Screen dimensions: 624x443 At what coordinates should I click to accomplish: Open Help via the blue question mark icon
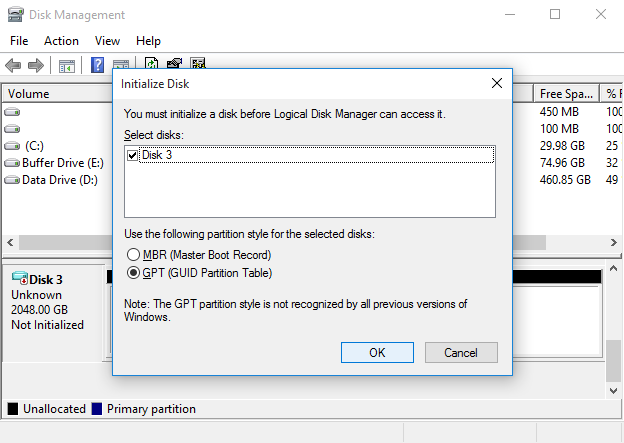click(98, 65)
